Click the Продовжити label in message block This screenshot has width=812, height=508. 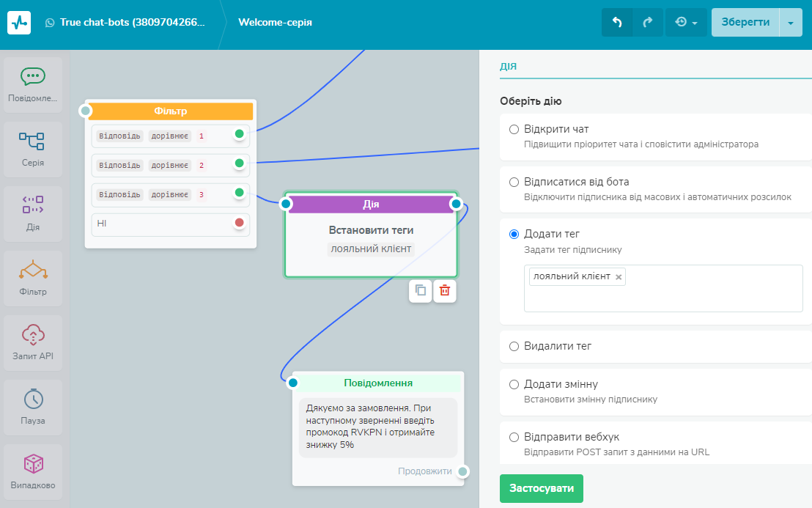(x=424, y=472)
